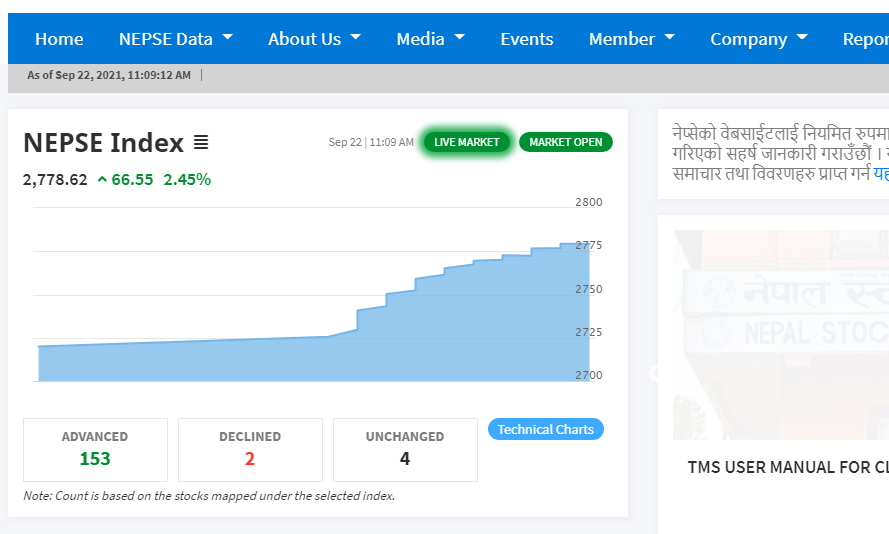Select the ADVANCED 153 box
Viewport: 889px width, 534px height.
pyautogui.click(x=95, y=450)
